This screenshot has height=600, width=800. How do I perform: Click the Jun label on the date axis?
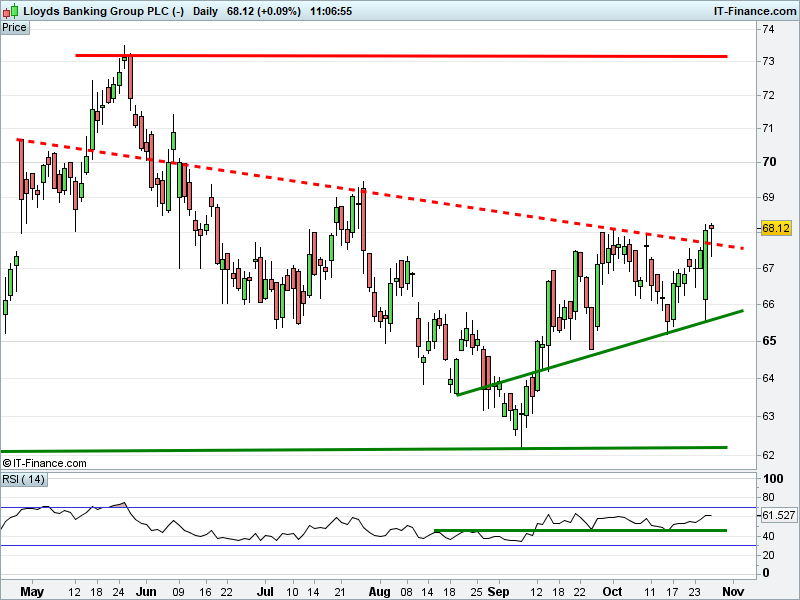146,592
